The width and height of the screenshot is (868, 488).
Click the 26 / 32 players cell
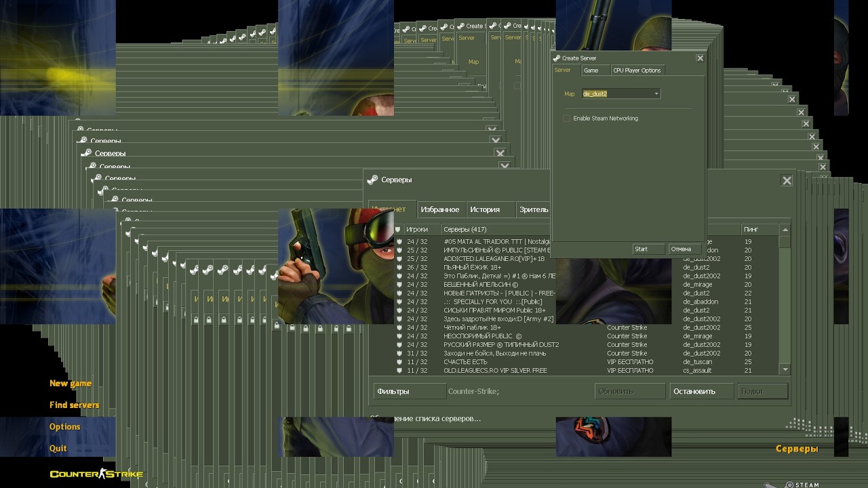click(x=417, y=268)
